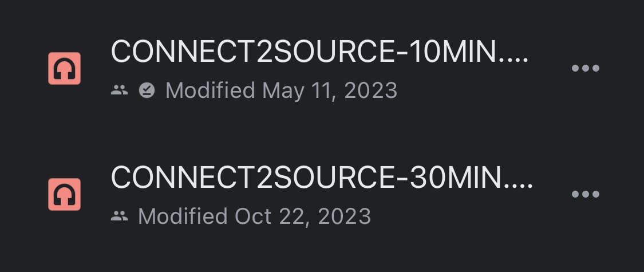Viewport: 644px width, 272px height.
Task: Tap the red audio thumbnail of second file
Action: point(64,194)
